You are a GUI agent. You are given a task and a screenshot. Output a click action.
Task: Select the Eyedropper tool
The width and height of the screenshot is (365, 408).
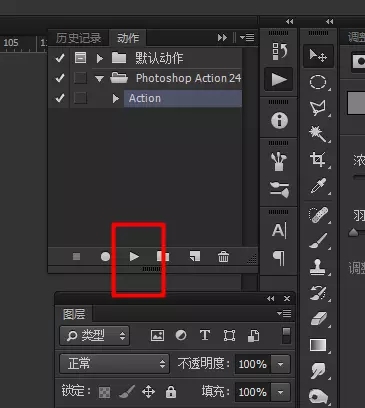pyautogui.click(x=318, y=186)
